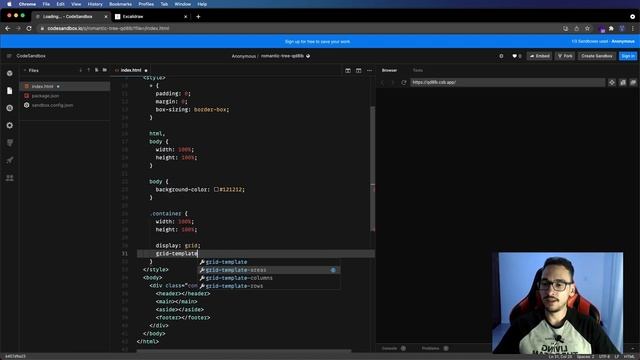Open the File menu in macOS bar
The image size is (640, 360).
pyautogui.click(x=46, y=4)
